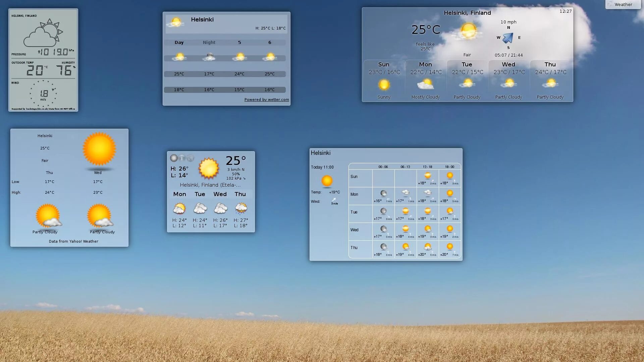
Task: Click the Data from Yahoo! Weather text
Action: coord(73,241)
